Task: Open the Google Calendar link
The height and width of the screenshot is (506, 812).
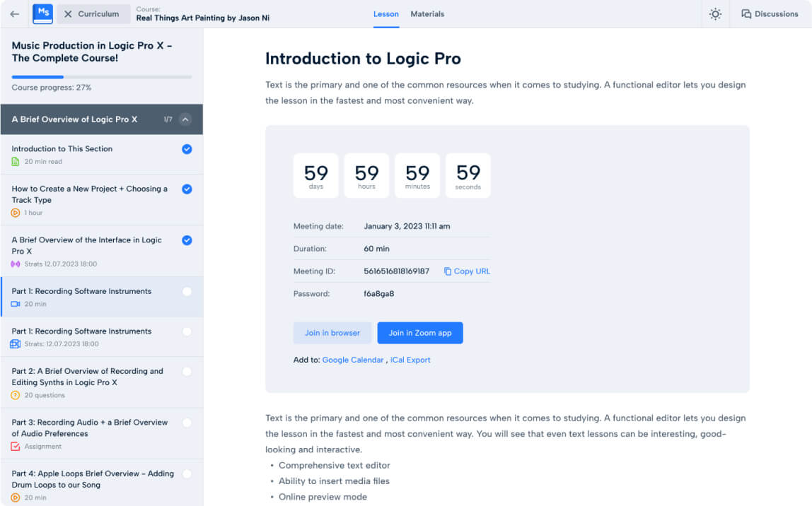Action: 353,360
